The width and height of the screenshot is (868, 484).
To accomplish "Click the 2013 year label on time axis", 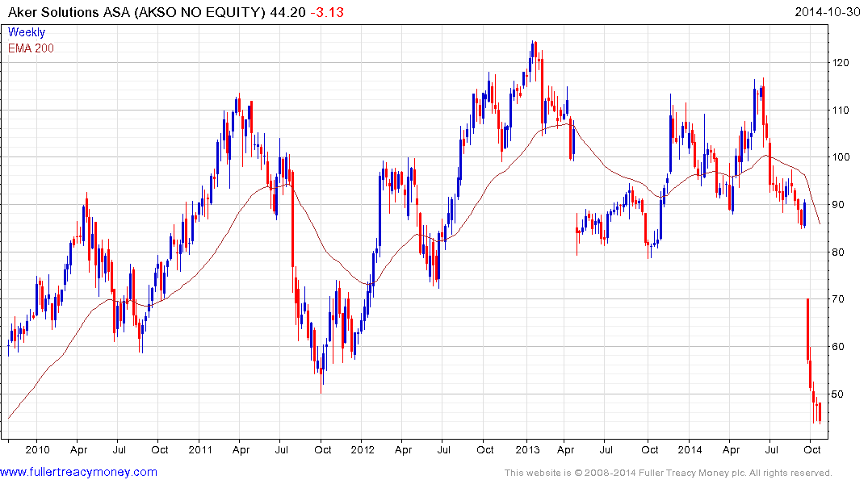I will (527, 449).
